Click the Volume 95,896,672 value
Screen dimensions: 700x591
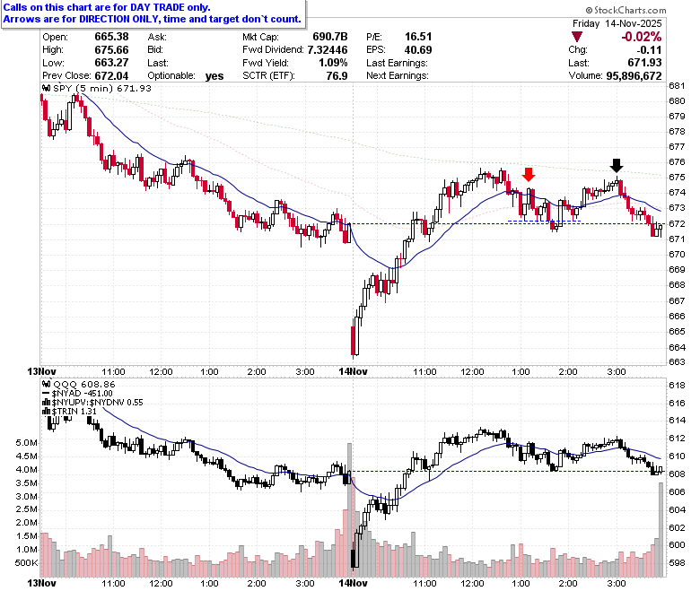pyautogui.click(x=634, y=76)
